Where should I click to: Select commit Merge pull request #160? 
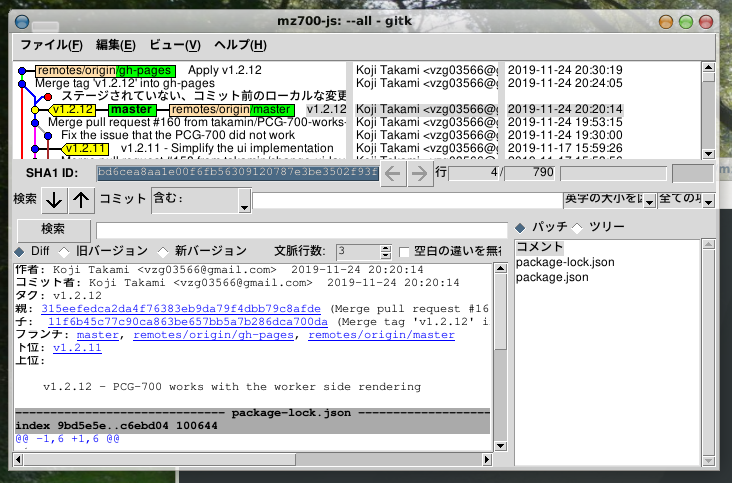point(197,122)
